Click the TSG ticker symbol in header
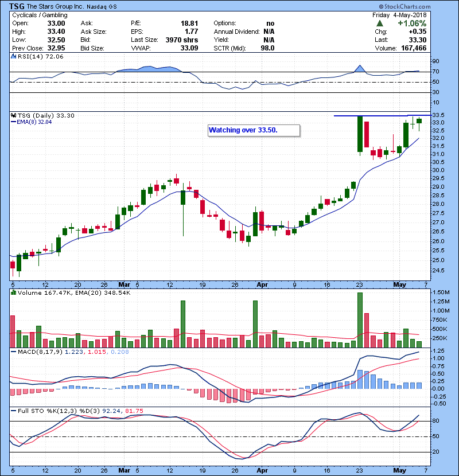Screen dimensions: 459x476 [x=17, y=6]
